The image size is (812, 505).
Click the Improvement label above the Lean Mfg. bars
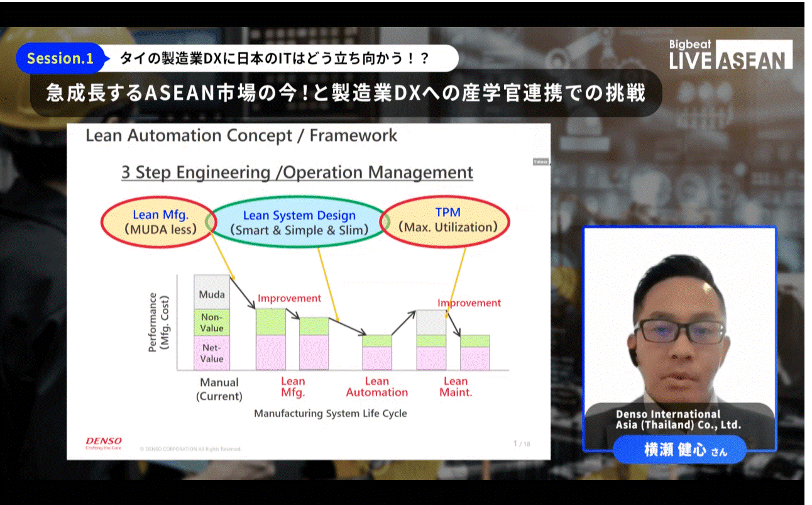(x=289, y=298)
